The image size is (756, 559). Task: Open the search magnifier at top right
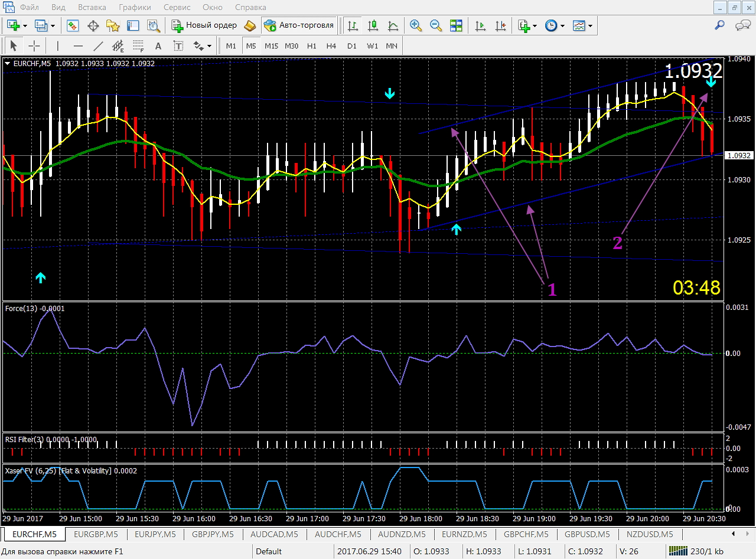pyautogui.click(x=720, y=25)
